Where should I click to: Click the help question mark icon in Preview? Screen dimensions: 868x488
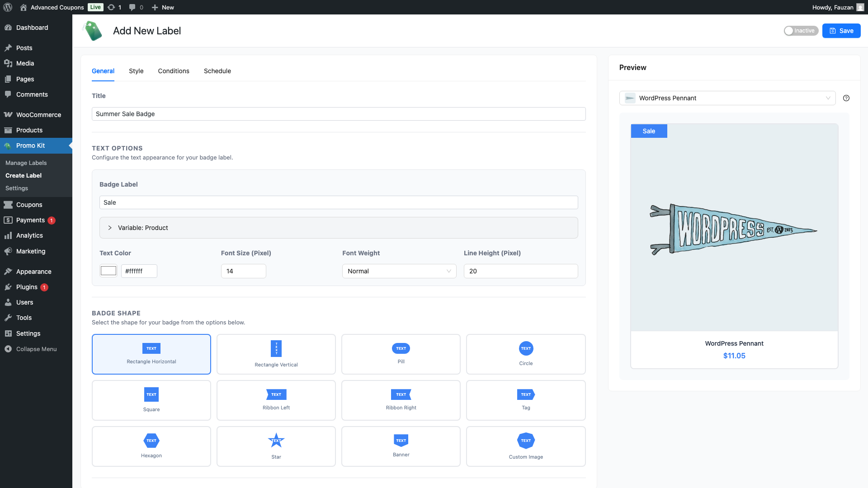[x=846, y=98]
